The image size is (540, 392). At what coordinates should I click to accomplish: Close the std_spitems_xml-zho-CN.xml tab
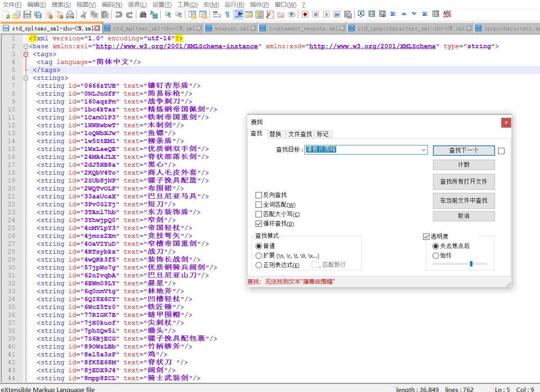tap(97, 28)
